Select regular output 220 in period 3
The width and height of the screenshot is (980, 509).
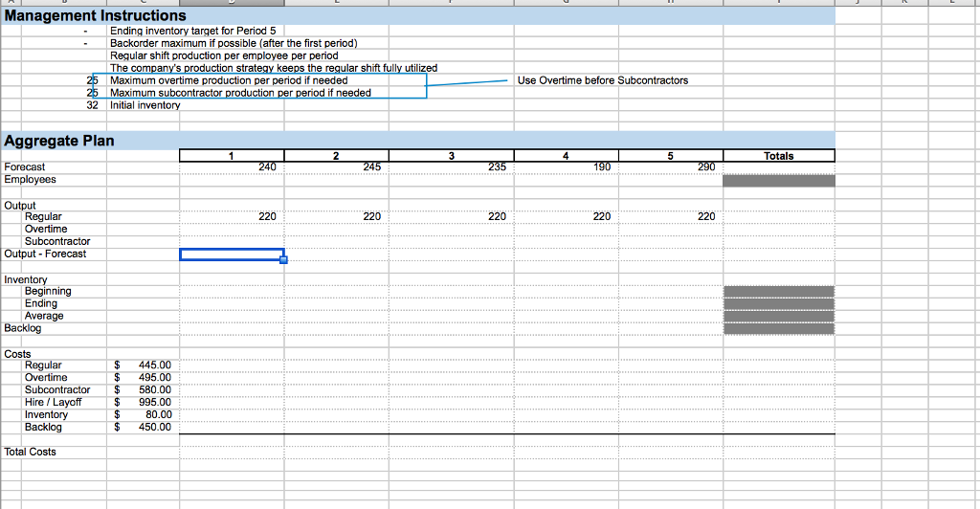pos(497,217)
